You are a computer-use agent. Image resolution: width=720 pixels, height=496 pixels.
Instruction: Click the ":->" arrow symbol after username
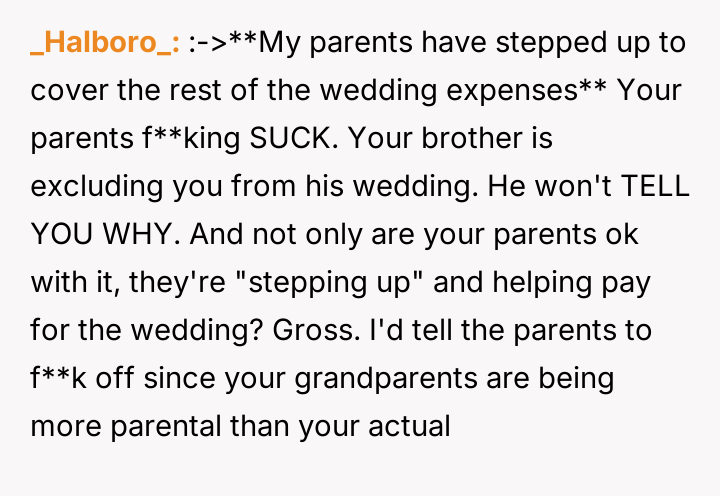pos(206,43)
